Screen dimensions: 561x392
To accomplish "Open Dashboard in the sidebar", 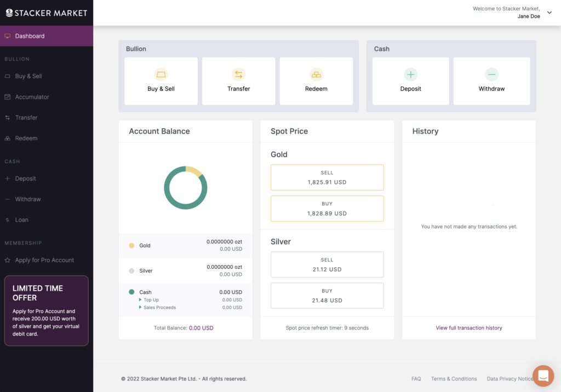I will 47,36.
